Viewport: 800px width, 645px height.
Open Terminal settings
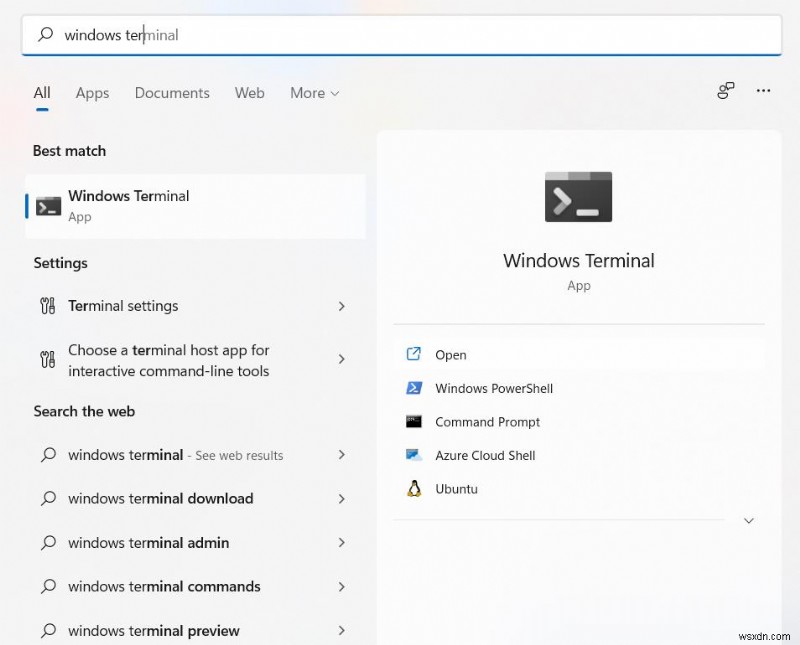click(x=124, y=306)
